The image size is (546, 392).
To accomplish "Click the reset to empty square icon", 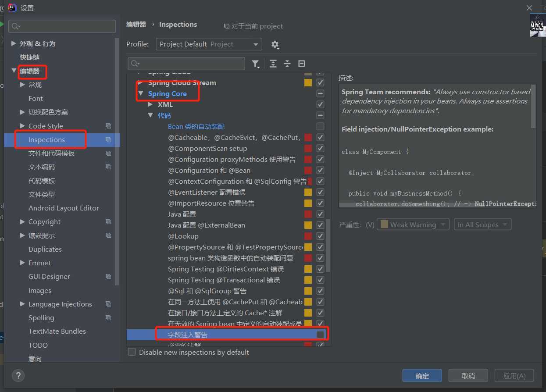I will 302,64.
